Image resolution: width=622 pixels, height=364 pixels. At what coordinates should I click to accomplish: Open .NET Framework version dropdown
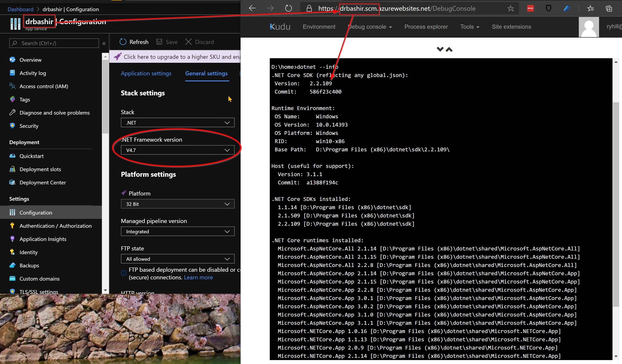[x=178, y=150]
